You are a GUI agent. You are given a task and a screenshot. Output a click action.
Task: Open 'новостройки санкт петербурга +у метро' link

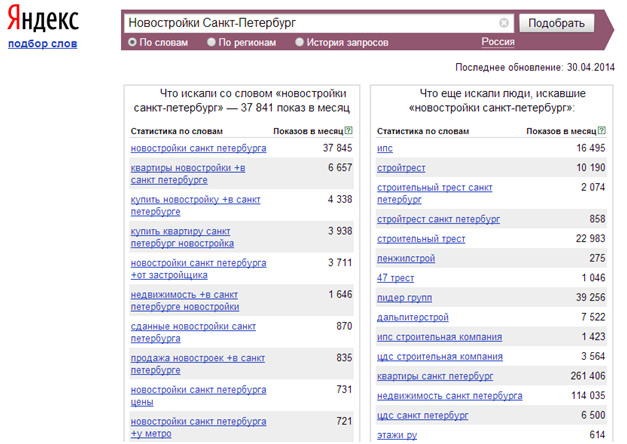(x=198, y=427)
